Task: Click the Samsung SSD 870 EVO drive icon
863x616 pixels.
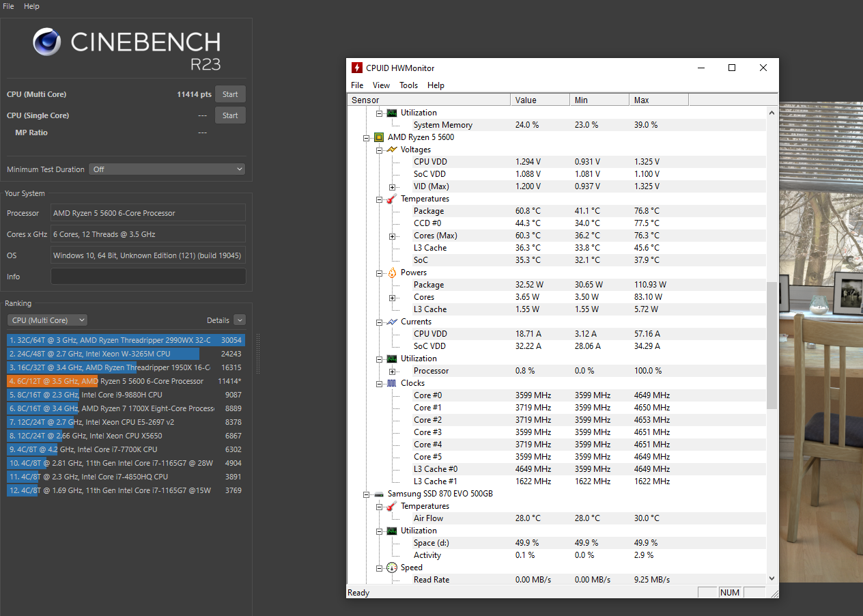Action: click(x=379, y=494)
